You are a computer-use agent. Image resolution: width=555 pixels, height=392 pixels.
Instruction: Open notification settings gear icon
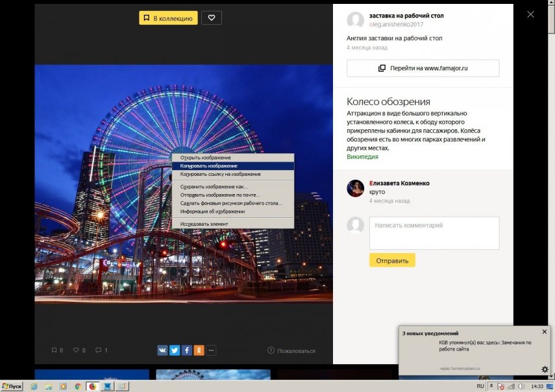[x=545, y=369]
